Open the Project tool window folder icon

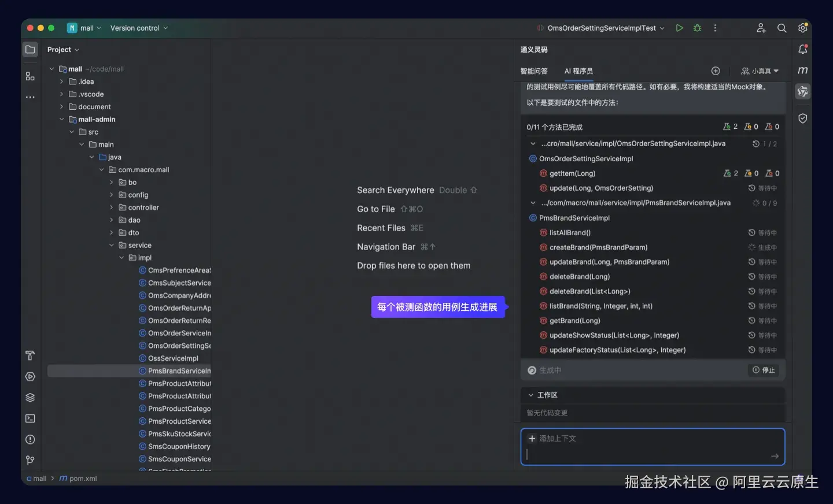pyautogui.click(x=30, y=50)
